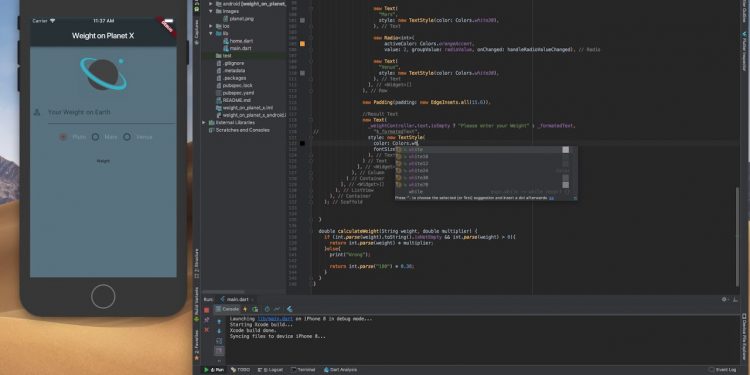Viewport: 750px width, 375px height.
Task: Select the Console tab in Run panel
Action: pos(227,309)
